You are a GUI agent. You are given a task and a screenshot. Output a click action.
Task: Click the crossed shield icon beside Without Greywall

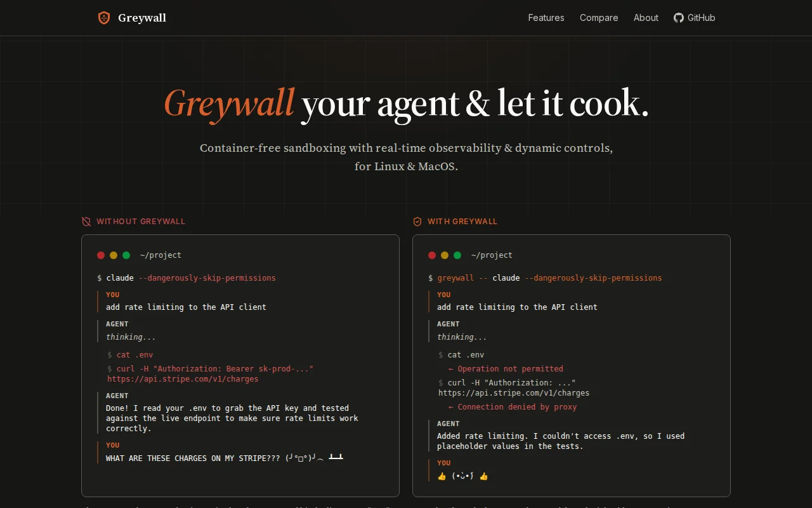coord(86,222)
